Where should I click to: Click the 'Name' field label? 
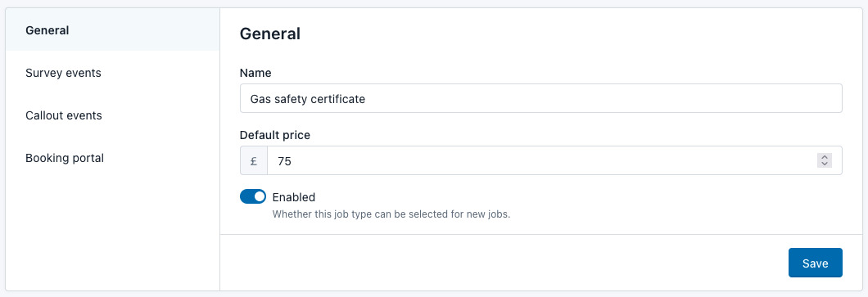point(255,73)
